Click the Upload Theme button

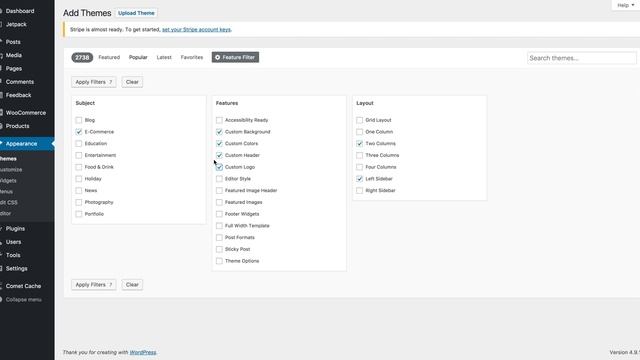pos(136,13)
